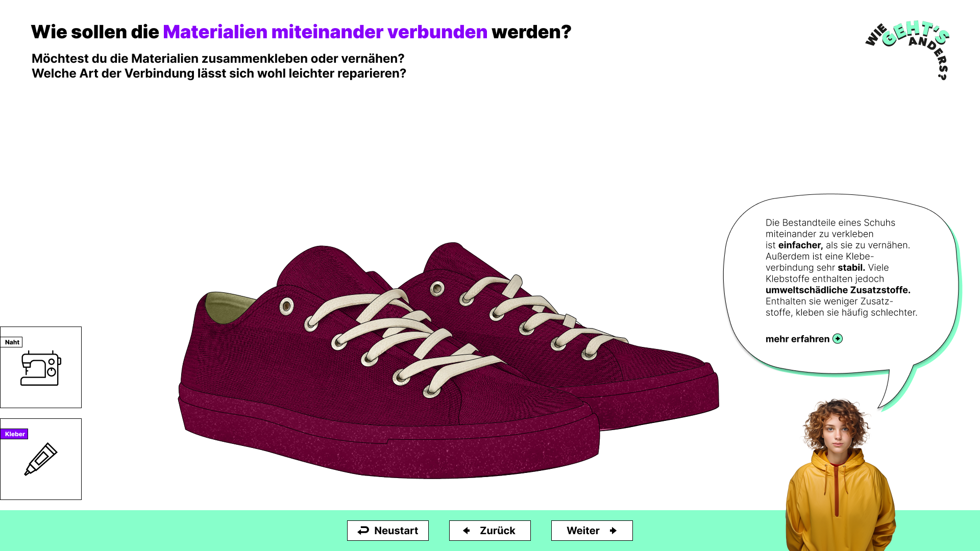The height and width of the screenshot is (551, 980).
Task: Click the right arrow icon in Weiter
Action: (x=613, y=531)
